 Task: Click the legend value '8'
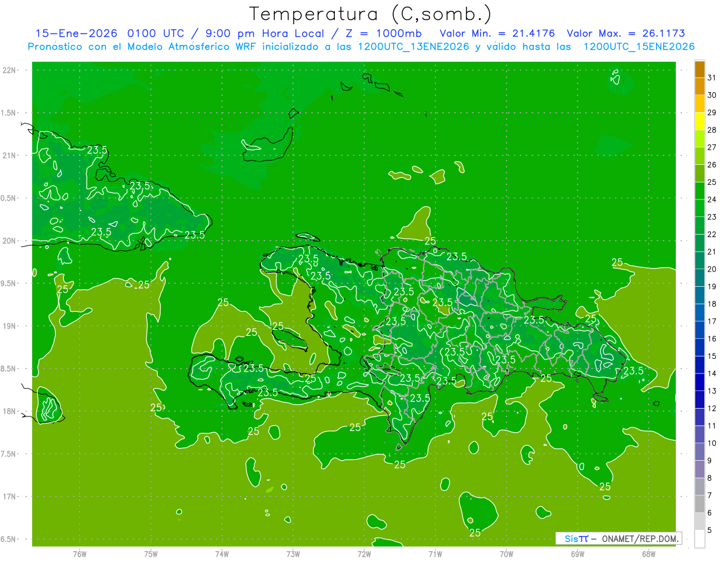pos(710,478)
